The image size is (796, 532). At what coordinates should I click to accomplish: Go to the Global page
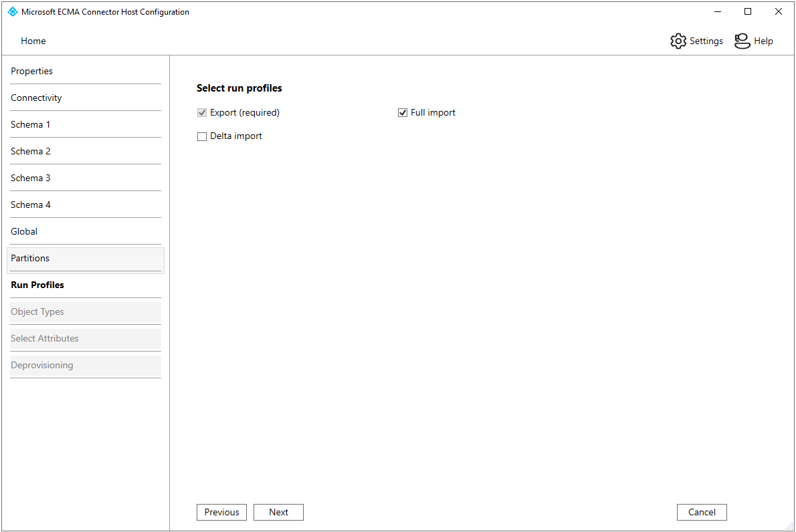pos(24,231)
